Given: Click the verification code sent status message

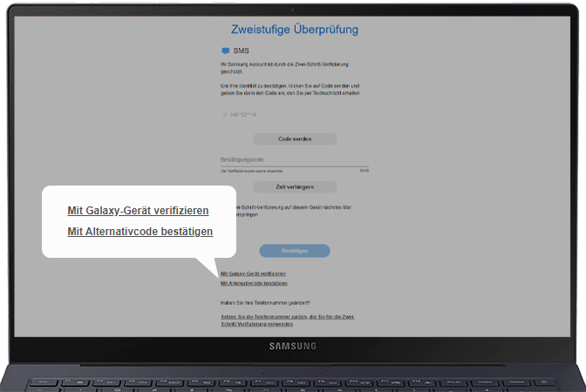Looking at the screenshot, I should (x=251, y=171).
